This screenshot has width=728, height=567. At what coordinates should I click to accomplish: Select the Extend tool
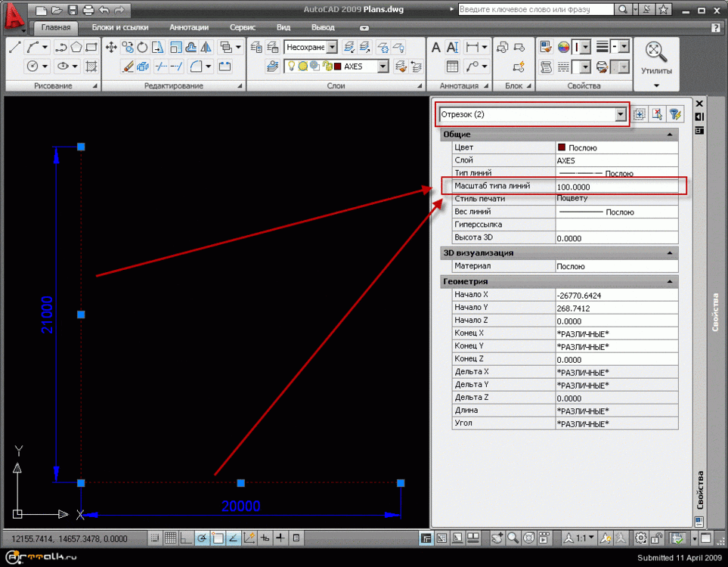(176, 67)
